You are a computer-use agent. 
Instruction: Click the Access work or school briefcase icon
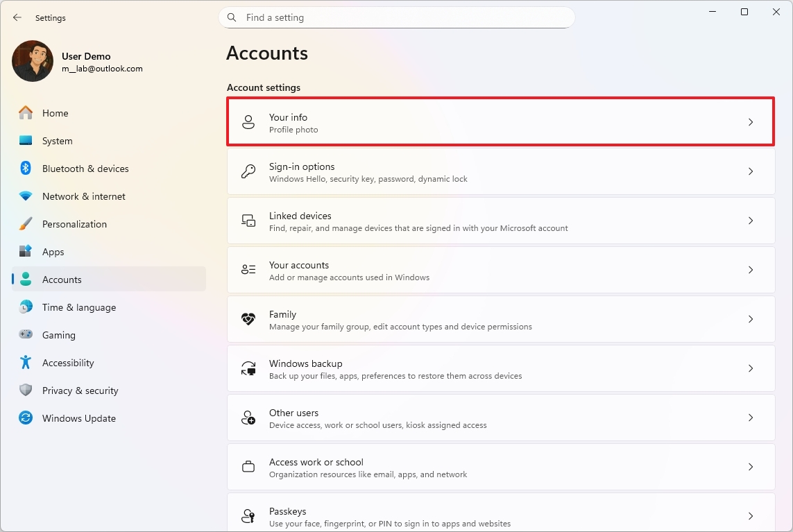pos(248,467)
